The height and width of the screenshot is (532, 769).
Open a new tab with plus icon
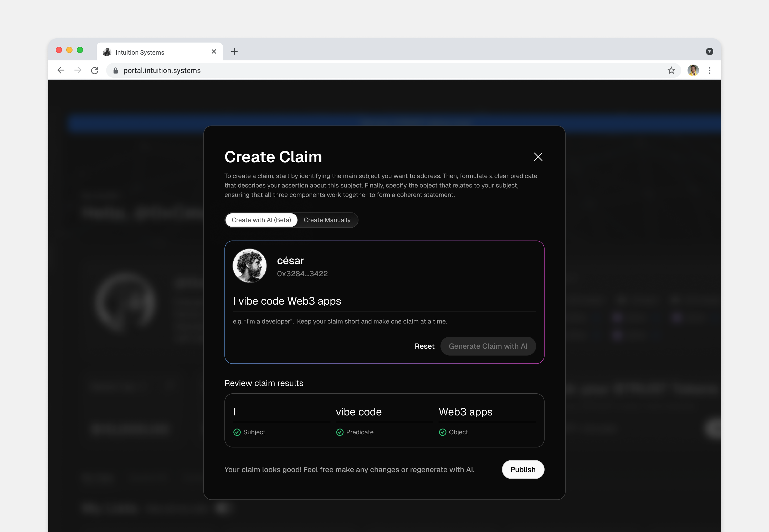click(x=234, y=51)
